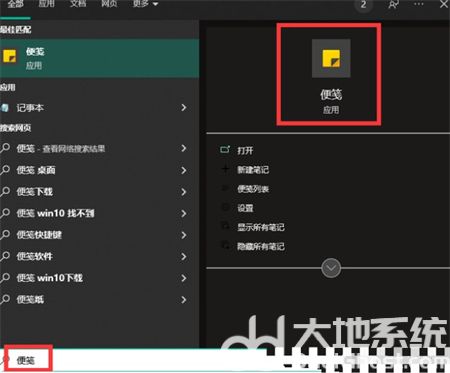Screen dimensions: 450x373
Task: Expand arrow for 便笺软件
Action: pos(184,256)
